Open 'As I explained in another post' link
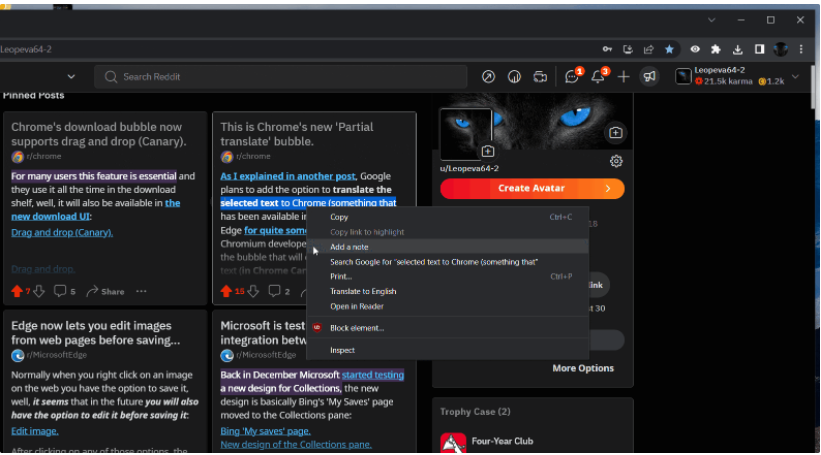821x455 pixels. click(x=287, y=176)
